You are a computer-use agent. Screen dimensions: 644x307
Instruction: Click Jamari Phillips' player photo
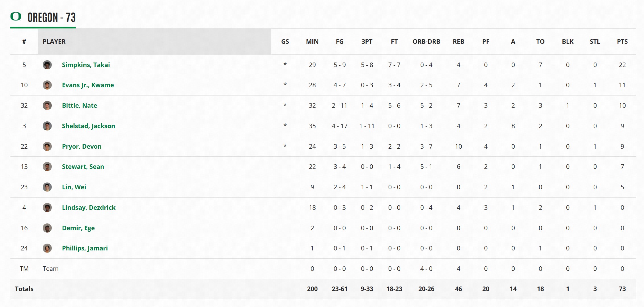[x=47, y=248]
